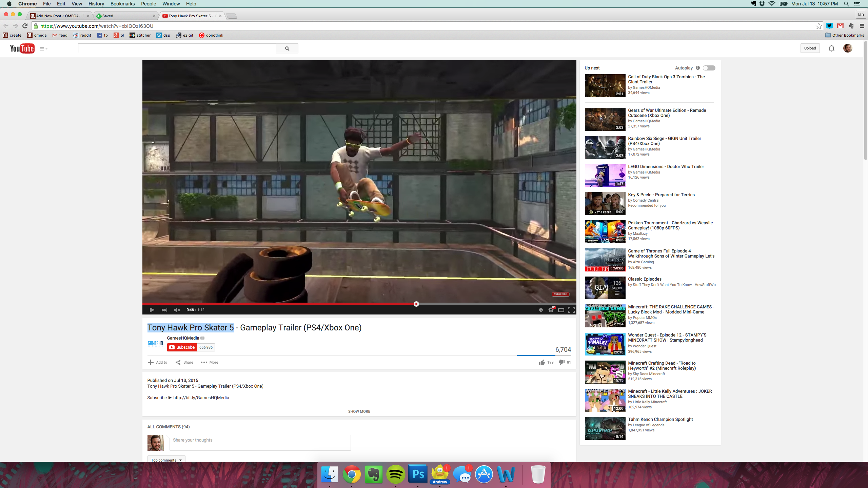
Task: Open the account avatar menu
Action: (x=848, y=48)
